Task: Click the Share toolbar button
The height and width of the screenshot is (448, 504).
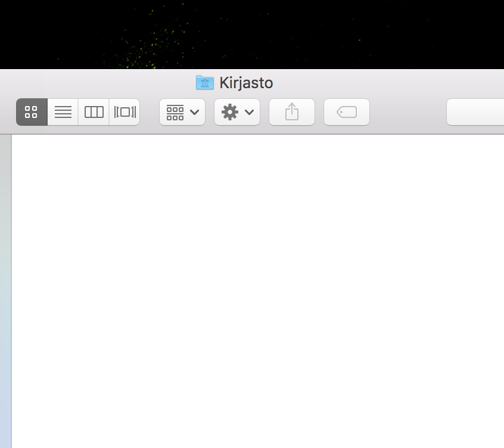Action: coord(292,112)
